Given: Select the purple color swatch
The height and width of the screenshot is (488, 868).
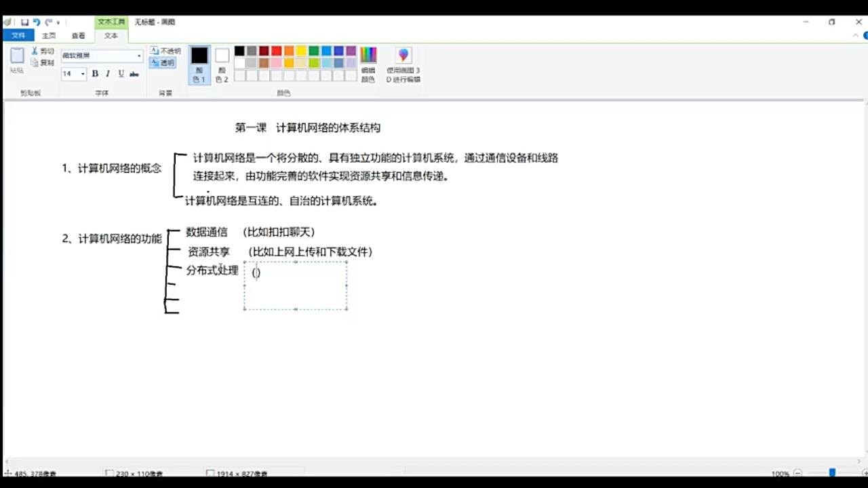Looking at the screenshot, I should point(351,51).
